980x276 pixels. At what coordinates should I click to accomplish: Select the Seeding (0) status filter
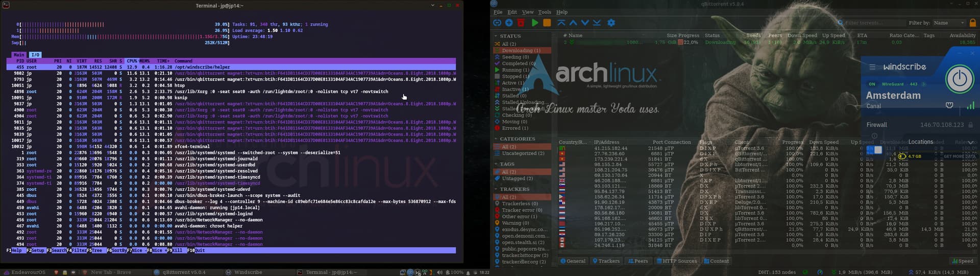(x=522, y=57)
